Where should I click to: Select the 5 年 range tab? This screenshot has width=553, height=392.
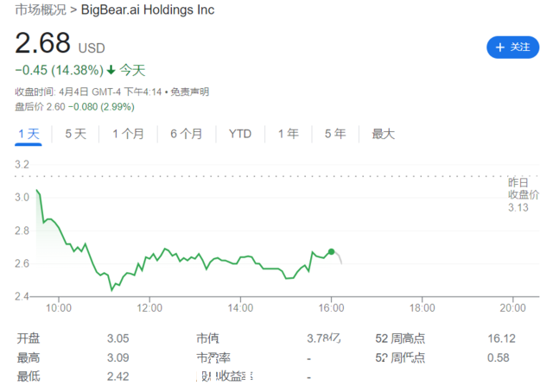(x=335, y=134)
